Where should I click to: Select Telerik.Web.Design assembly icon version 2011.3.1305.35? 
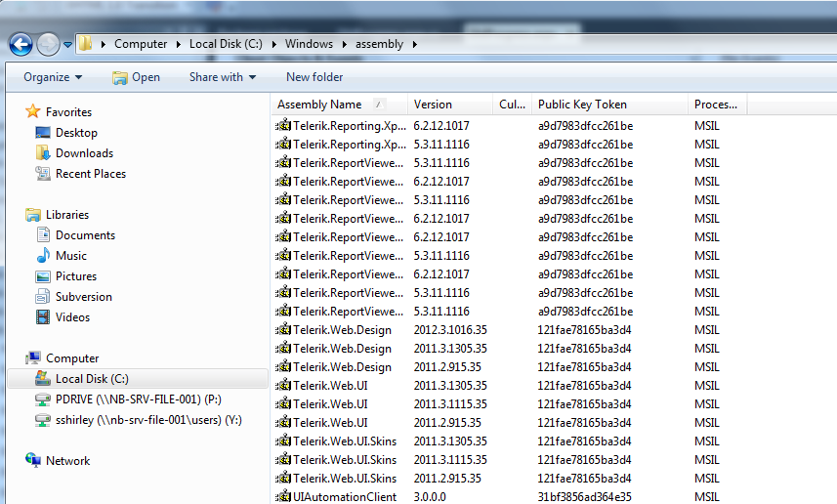click(283, 348)
